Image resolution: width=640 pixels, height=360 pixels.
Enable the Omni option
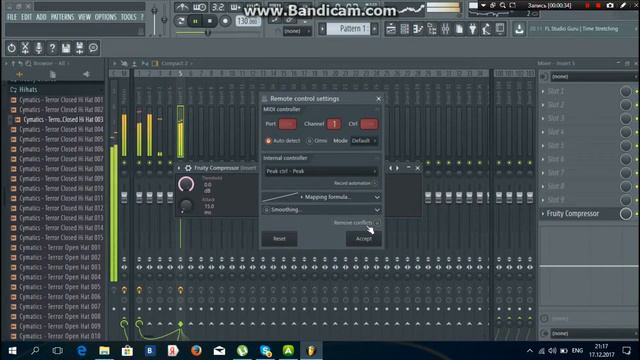coord(309,141)
